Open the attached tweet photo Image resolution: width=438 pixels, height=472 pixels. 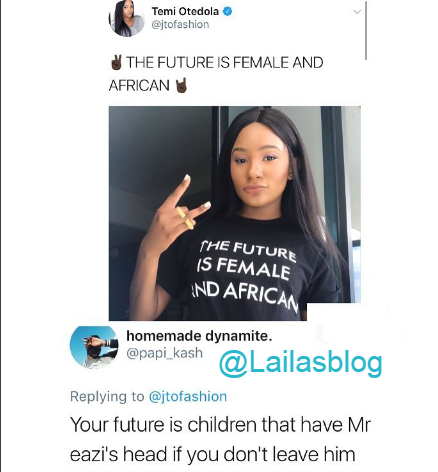tap(235, 213)
